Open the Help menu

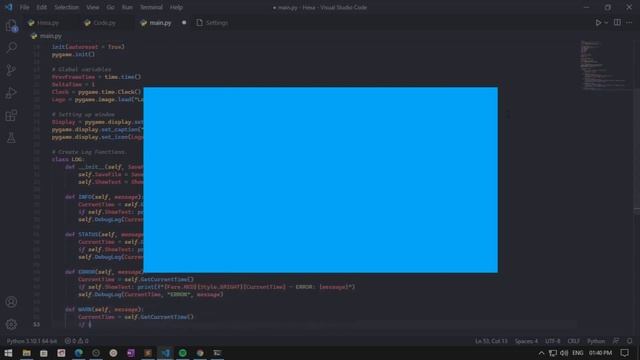tap(176, 7)
